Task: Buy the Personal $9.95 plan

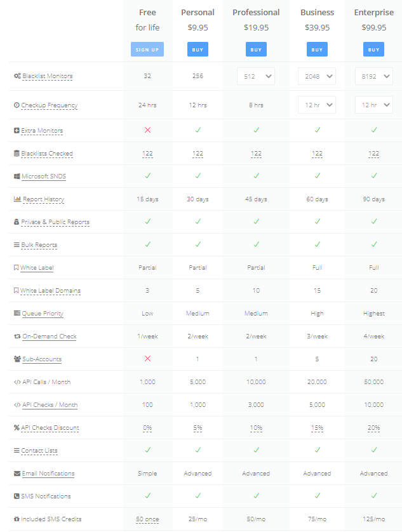Action: pyautogui.click(x=198, y=50)
